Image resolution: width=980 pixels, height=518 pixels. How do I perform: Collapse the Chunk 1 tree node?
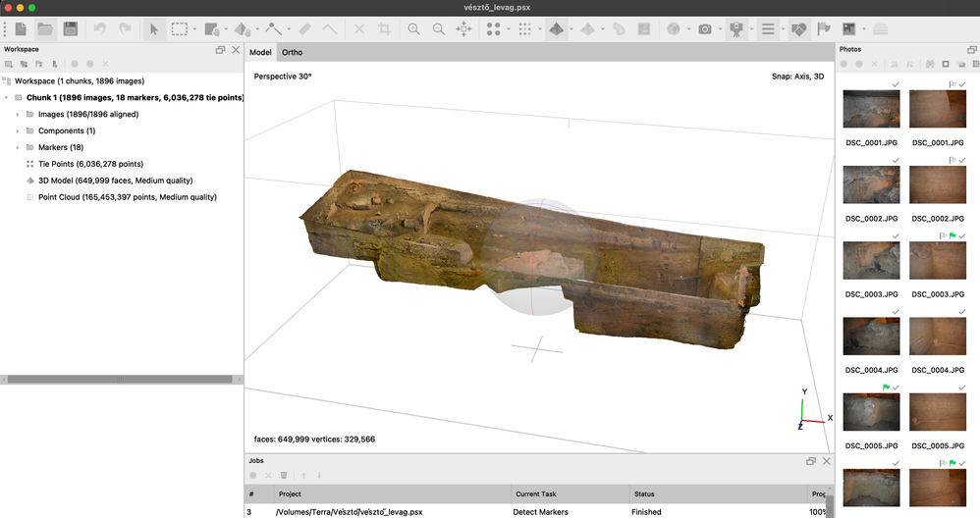tap(7, 98)
